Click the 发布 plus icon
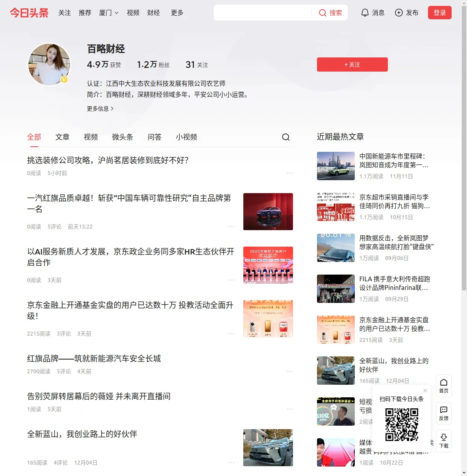Screen dimensions: 467x476 (x=399, y=13)
